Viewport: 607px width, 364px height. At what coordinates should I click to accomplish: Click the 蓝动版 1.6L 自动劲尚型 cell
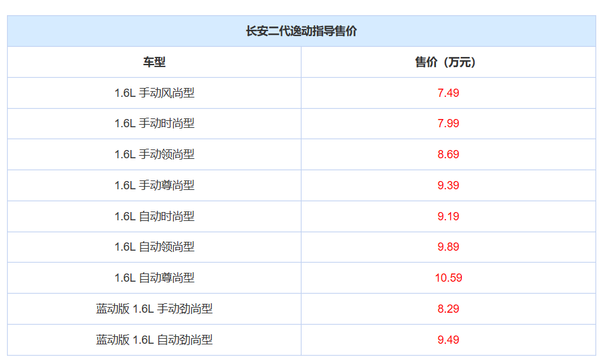(x=154, y=340)
